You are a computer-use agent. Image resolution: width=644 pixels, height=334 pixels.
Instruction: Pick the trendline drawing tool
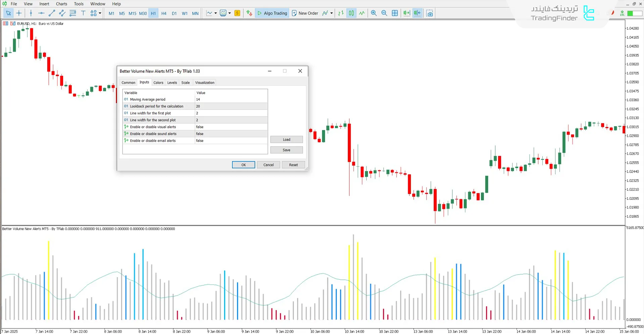coord(52,13)
